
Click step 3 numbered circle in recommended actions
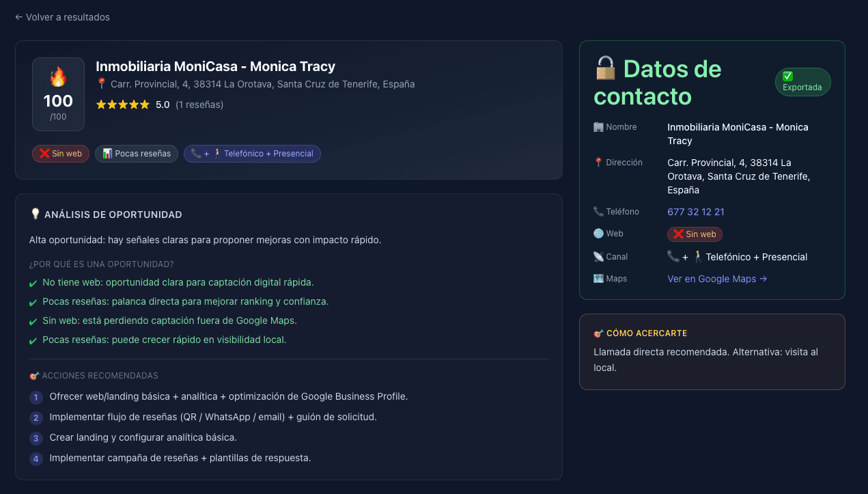pos(36,438)
